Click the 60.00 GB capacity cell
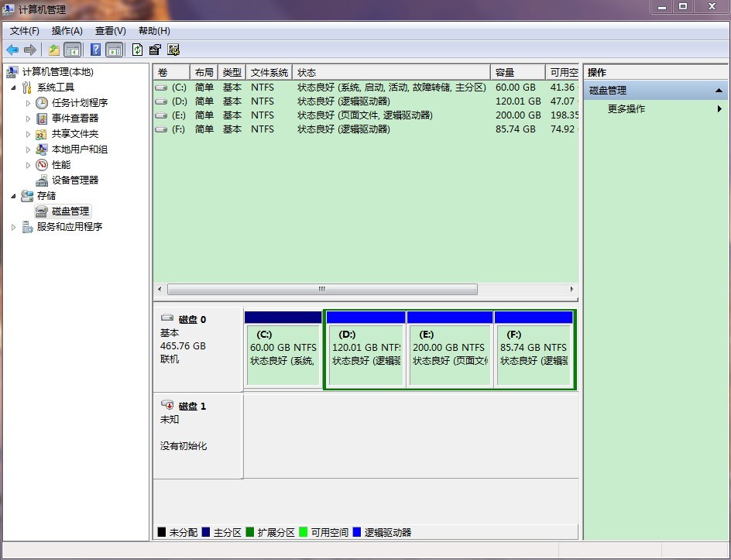The width and height of the screenshot is (731, 560). pos(515,88)
